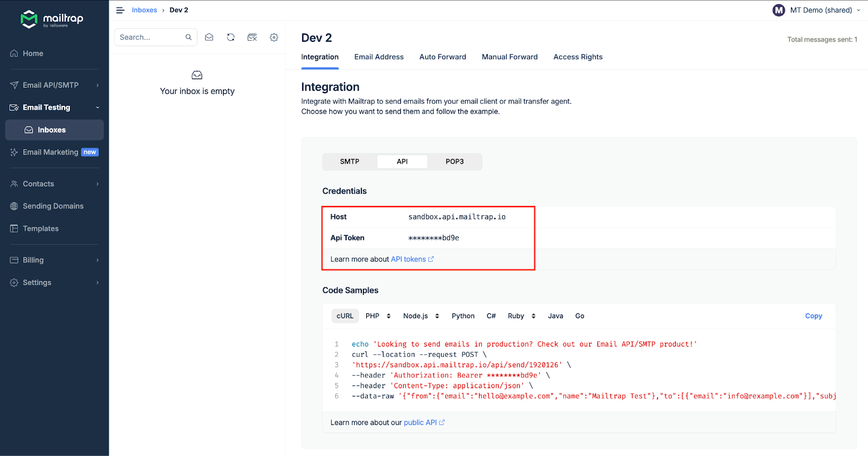Go to Inboxes breadcrumb link

click(x=144, y=10)
